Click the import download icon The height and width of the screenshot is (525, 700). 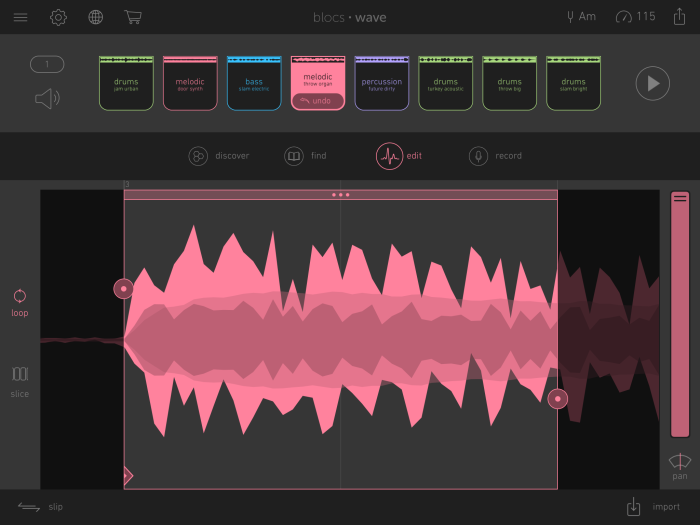coord(633,507)
